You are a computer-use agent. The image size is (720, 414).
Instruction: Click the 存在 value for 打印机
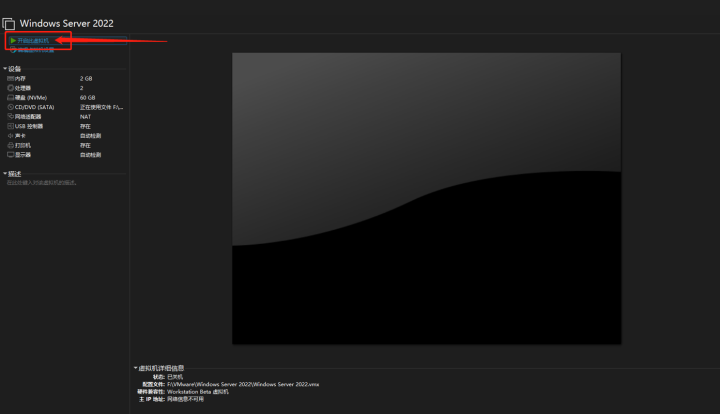click(85, 145)
